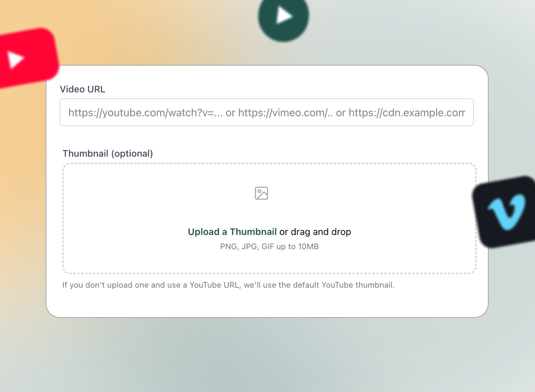Select the Video URL label
This screenshot has width=535, height=392.
point(82,89)
